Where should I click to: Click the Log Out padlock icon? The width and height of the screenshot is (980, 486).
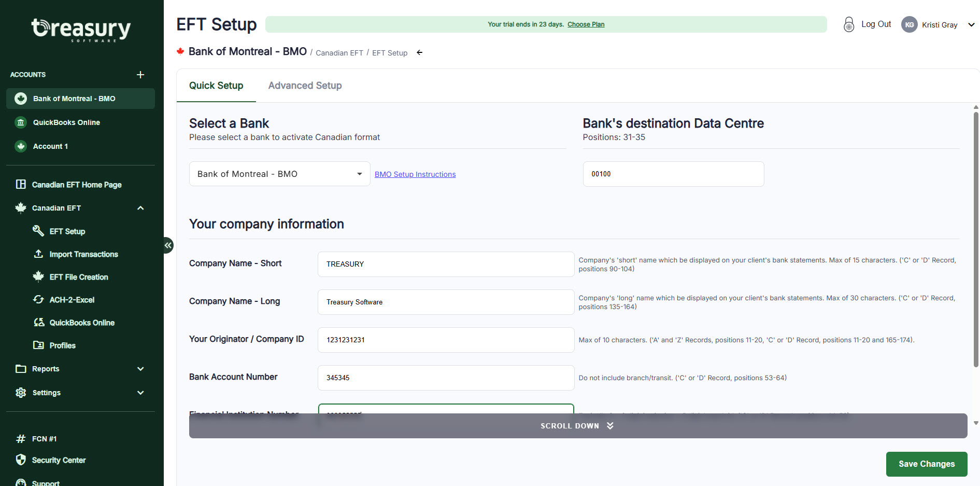point(849,24)
